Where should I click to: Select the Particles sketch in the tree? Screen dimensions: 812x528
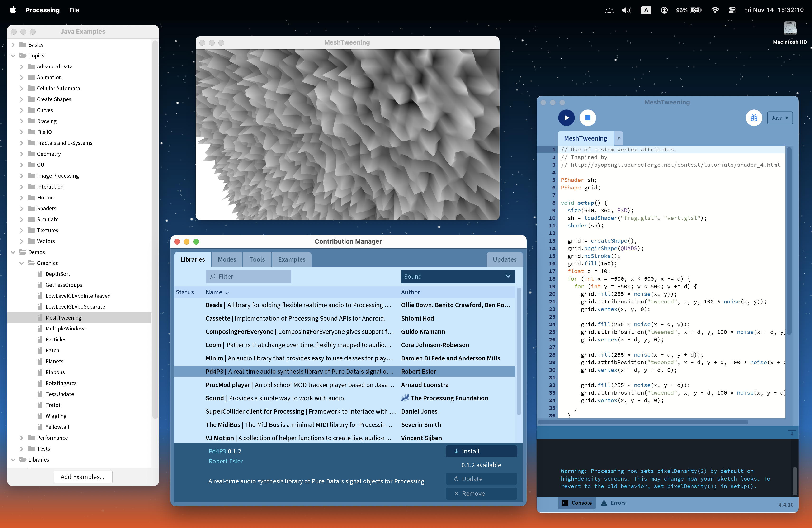coord(56,339)
